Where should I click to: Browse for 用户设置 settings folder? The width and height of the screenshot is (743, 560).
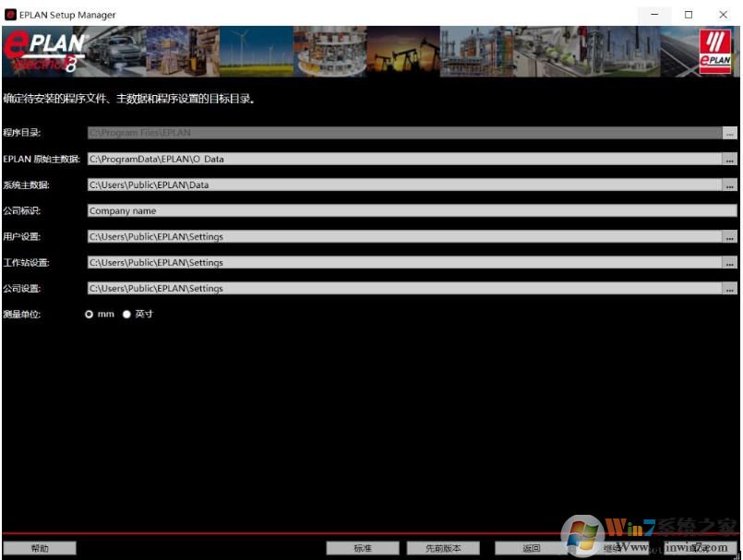[x=730, y=237]
